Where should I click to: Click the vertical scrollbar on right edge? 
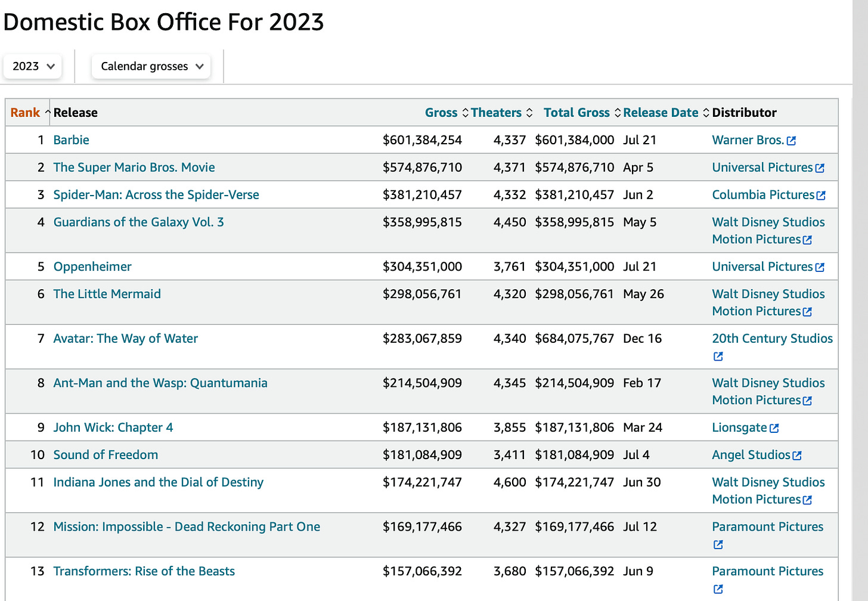click(860, 300)
